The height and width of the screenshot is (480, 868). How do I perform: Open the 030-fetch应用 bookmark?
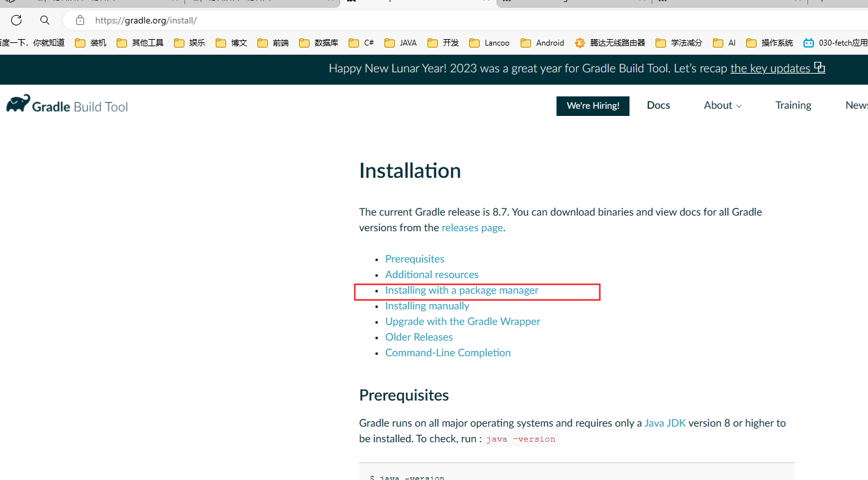coord(835,43)
